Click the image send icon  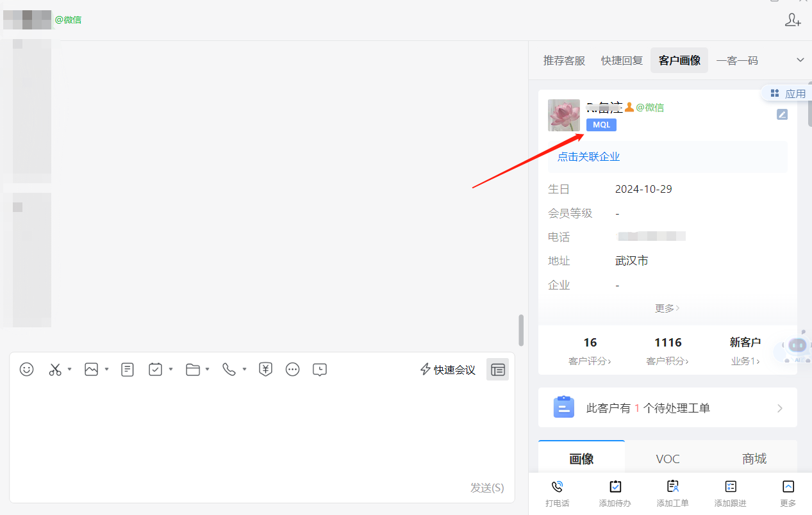pos(91,370)
